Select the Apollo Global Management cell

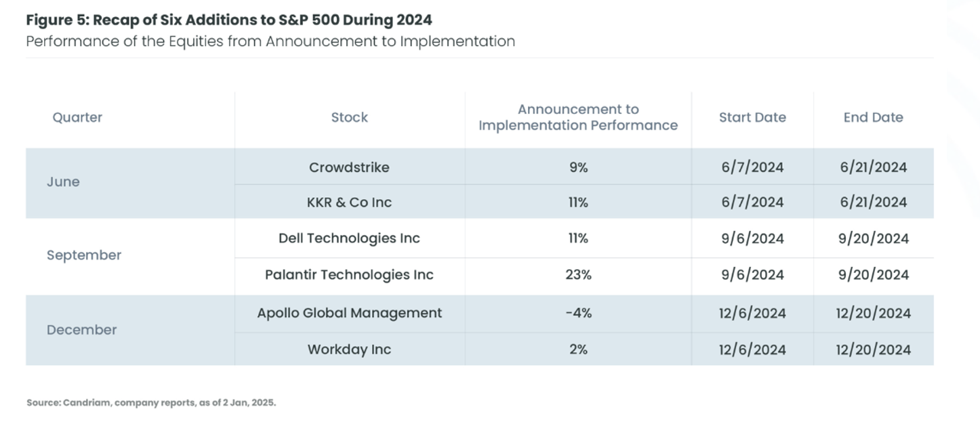(x=349, y=313)
